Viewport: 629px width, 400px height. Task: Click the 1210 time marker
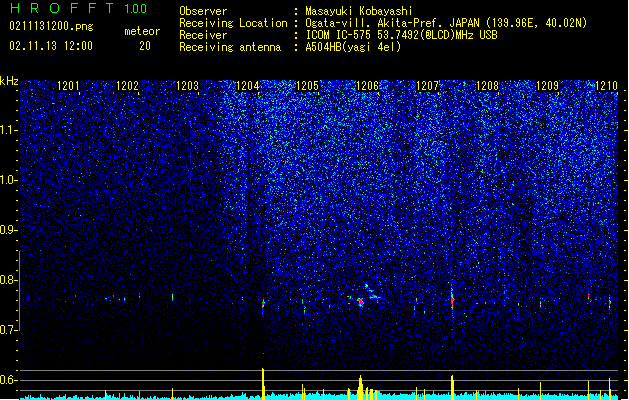[607, 85]
